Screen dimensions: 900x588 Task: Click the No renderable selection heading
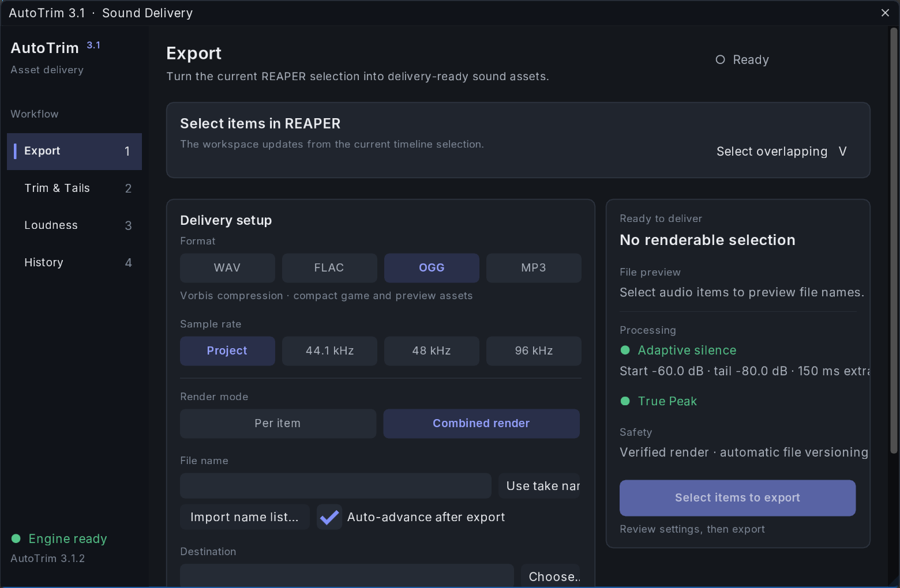coord(707,240)
